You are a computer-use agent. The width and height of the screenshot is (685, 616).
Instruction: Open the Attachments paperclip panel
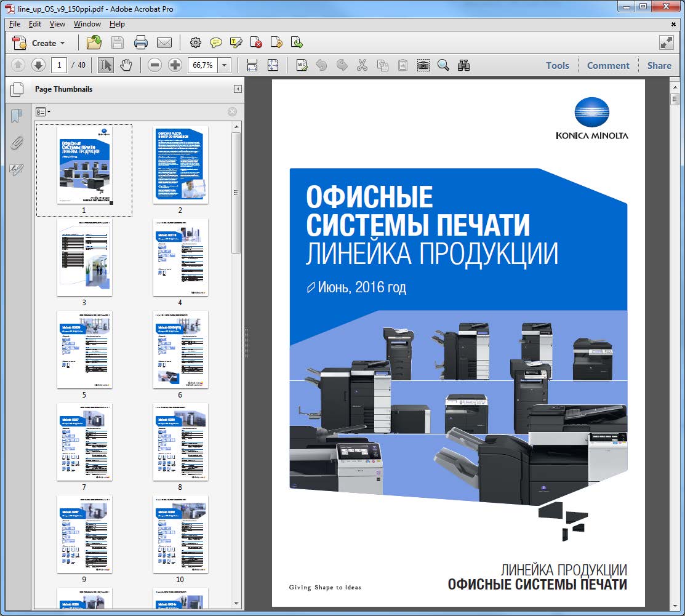[x=17, y=143]
